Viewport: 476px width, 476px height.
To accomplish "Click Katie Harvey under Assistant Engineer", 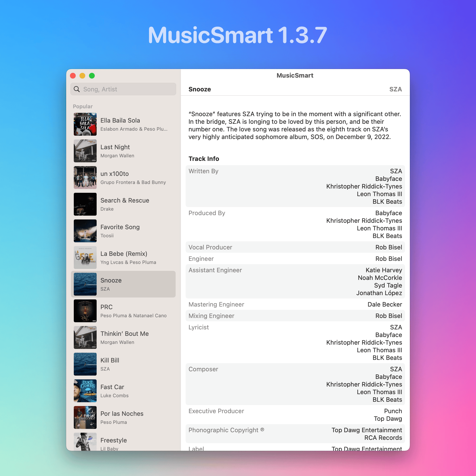I will click(384, 270).
